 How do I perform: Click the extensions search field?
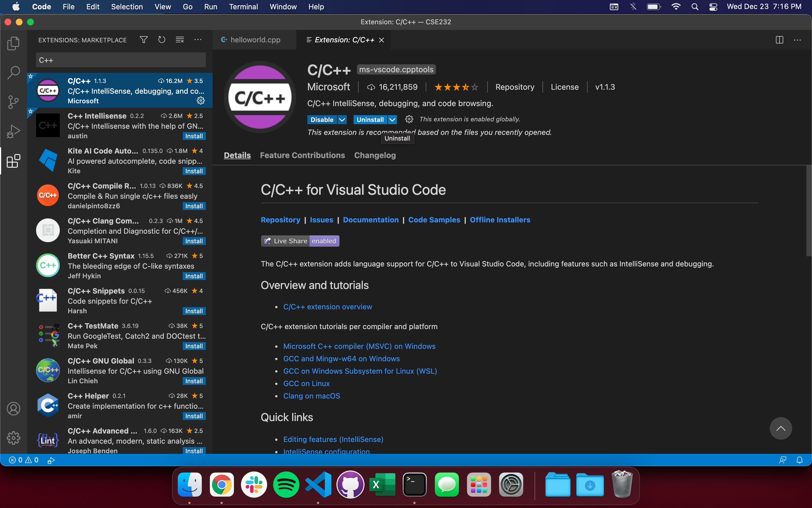coord(121,60)
